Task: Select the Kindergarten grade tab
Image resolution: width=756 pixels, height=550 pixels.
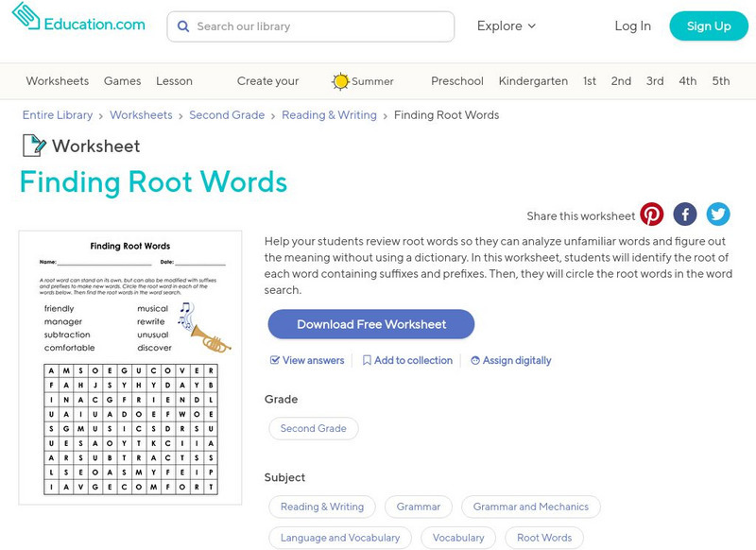Action: (x=532, y=81)
